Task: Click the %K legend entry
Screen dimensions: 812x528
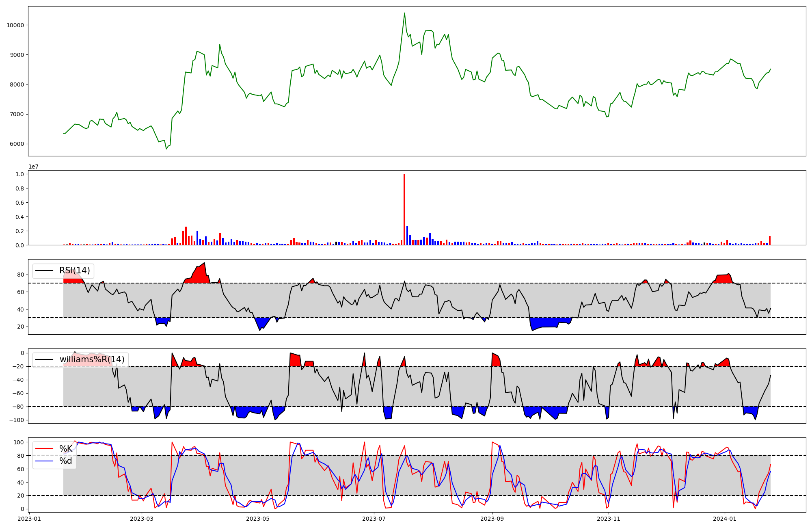Action: pos(66,448)
